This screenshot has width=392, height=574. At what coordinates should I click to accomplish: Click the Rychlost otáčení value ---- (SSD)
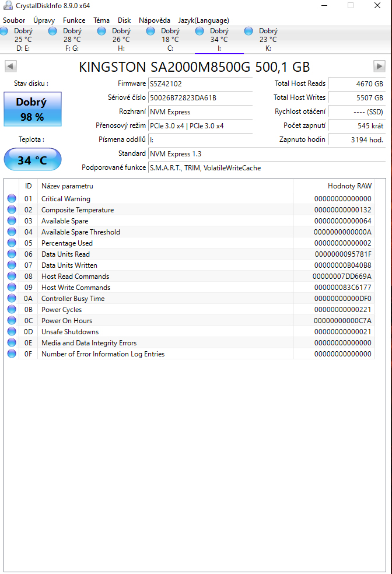[x=357, y=112]
